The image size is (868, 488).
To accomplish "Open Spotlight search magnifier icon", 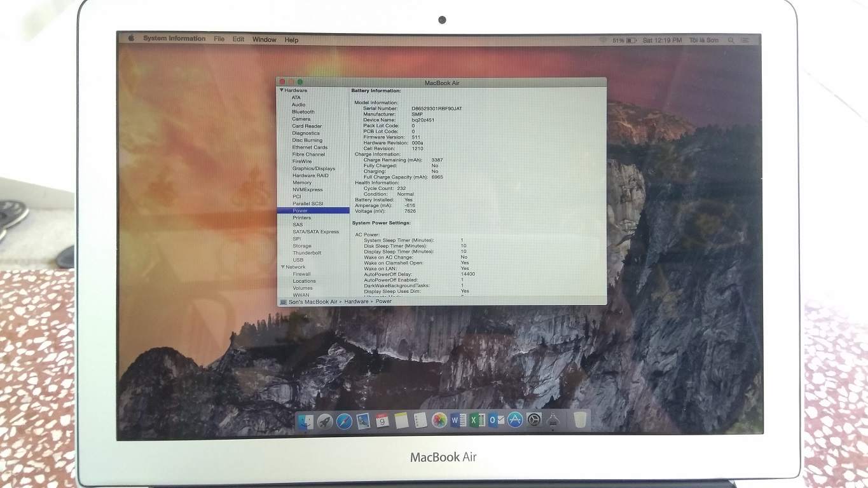I will [x=731, y=40].
